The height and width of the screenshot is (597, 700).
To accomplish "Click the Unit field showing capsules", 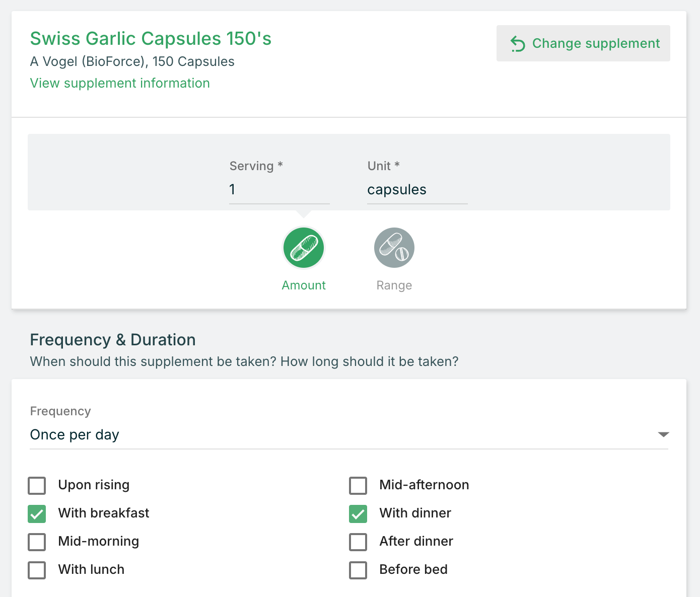I will click(x=417, y=190).
